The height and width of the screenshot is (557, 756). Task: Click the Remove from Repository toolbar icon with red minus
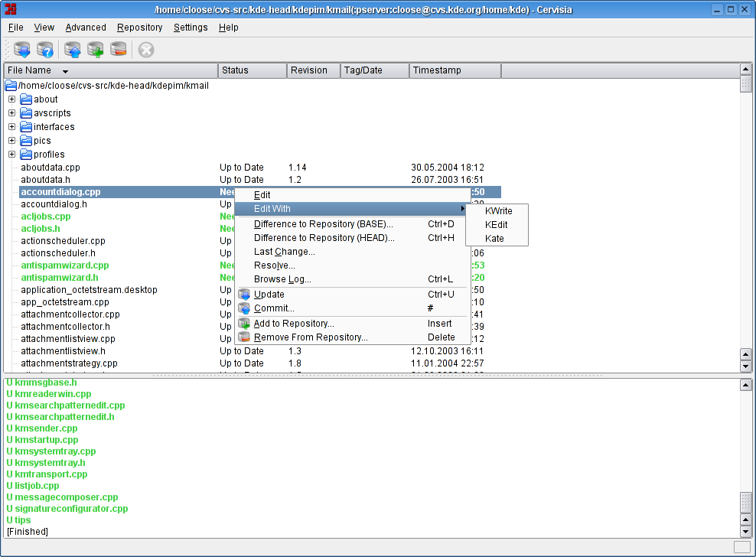pyautogui.click(x=119, y=50)
